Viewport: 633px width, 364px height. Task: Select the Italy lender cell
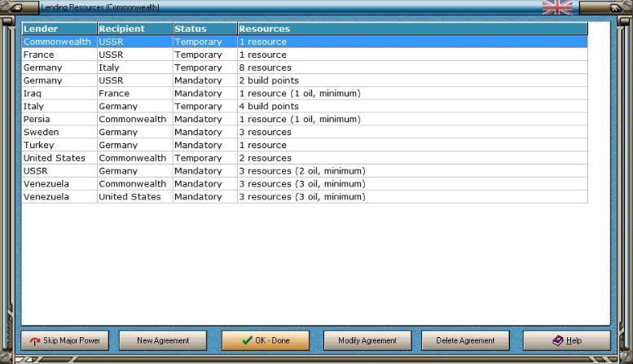coord(59,106)
